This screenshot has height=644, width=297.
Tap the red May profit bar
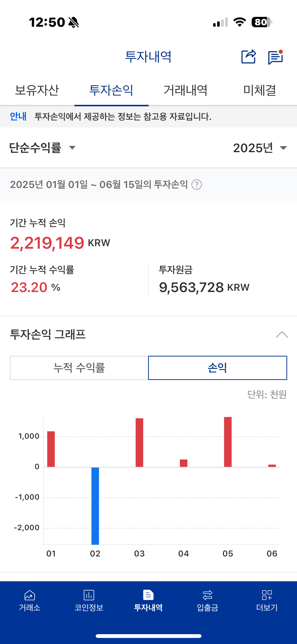tap(228, 442)
